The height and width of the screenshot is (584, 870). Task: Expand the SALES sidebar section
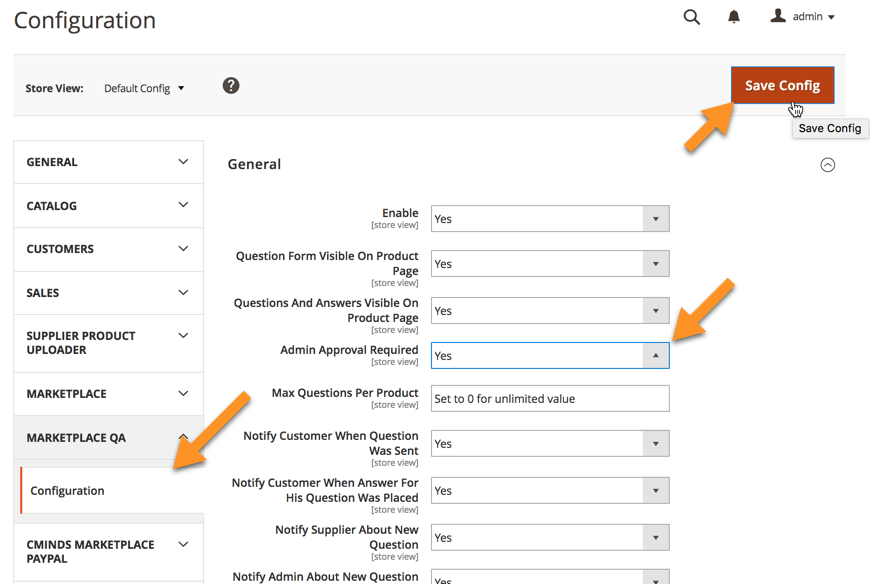point(108,293)
